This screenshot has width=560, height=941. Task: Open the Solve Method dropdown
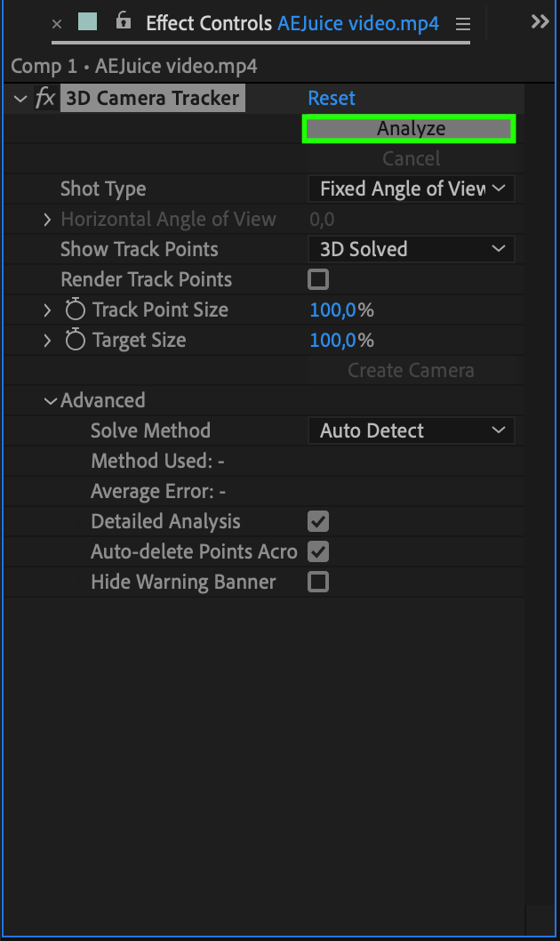[x=411, y=431]
